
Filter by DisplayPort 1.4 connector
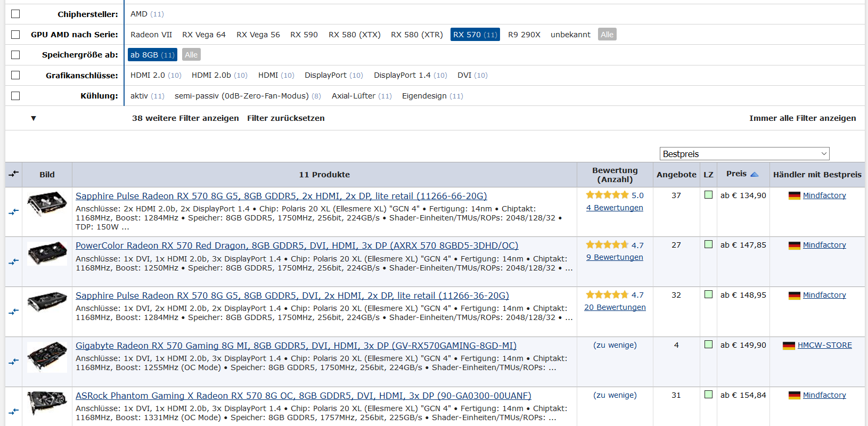coord(410,75)
